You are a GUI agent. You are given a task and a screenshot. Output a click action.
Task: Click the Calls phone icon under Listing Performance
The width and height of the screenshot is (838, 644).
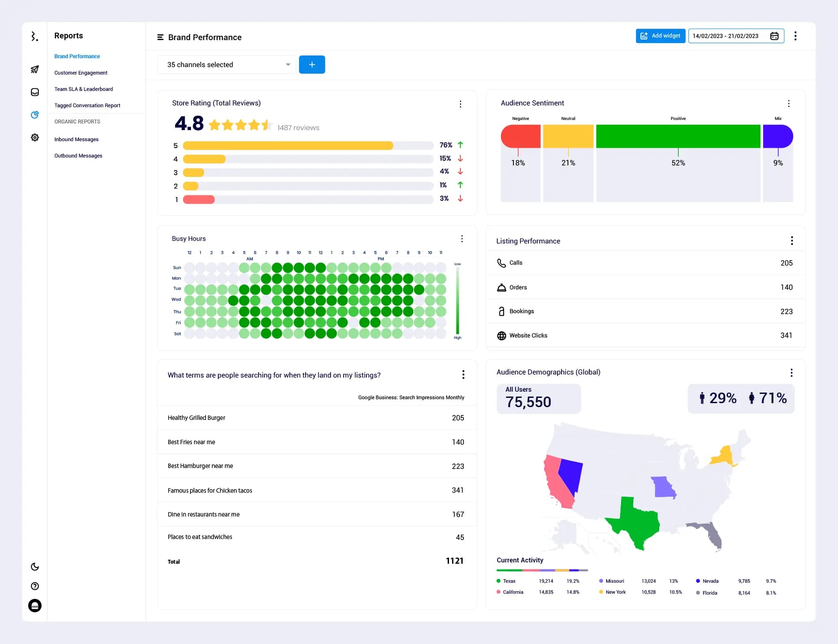pos(501,262)
